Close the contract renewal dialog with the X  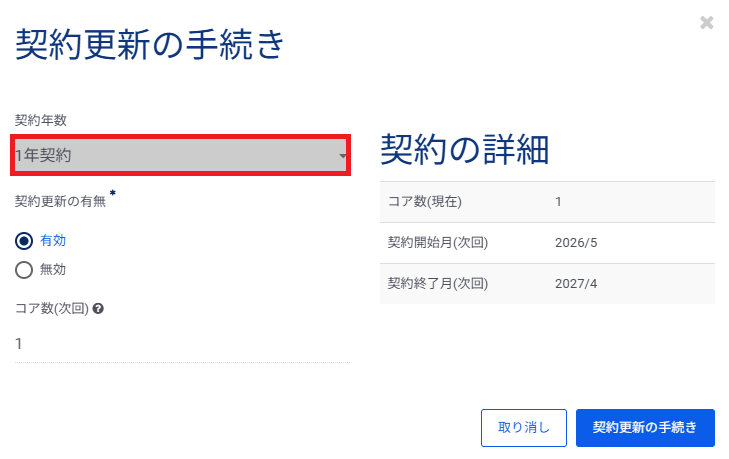pyautogui.click(x=707, y=22)
